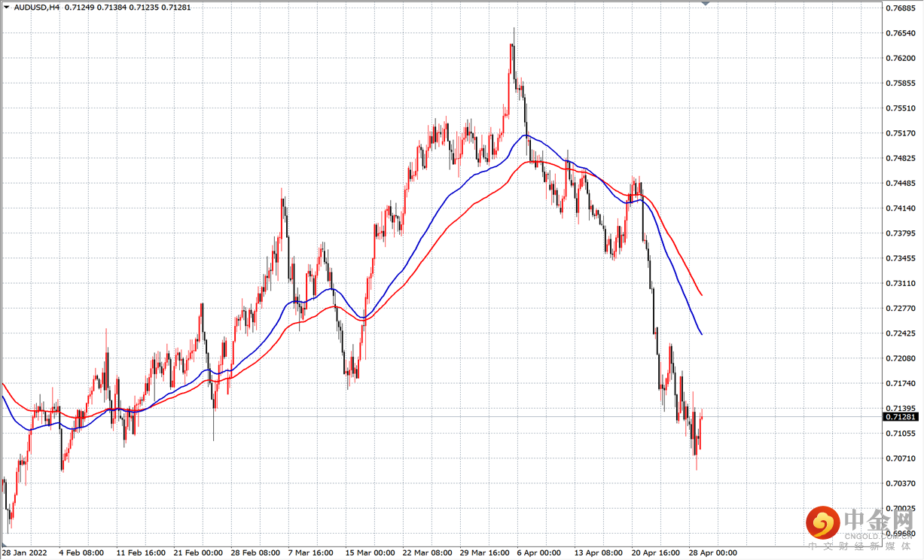Click the 15 Mar 00:00 time label
Screen dimensions: 924x560
coord(370,552)
